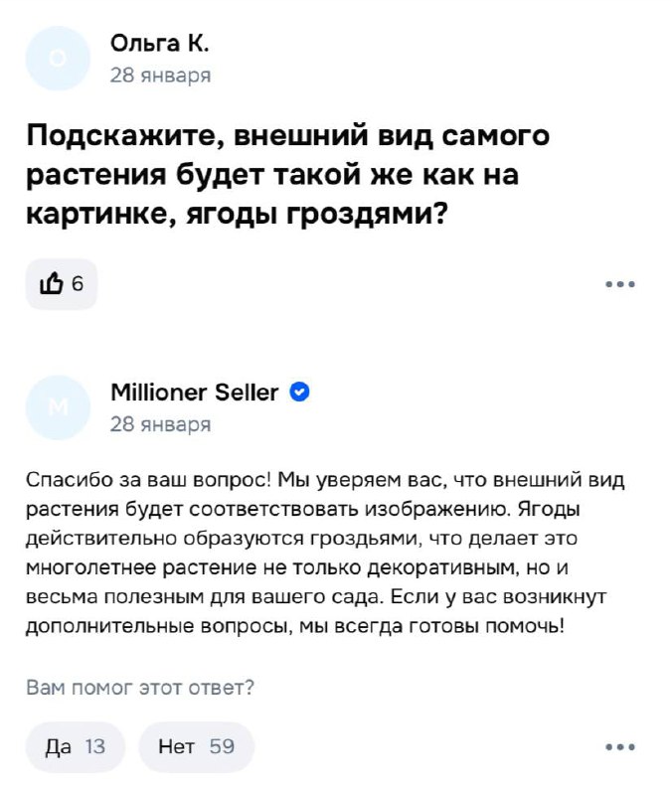Click the 13 count on the Да button
This screenshot has height=795, width=672.
tap(94, 747)
